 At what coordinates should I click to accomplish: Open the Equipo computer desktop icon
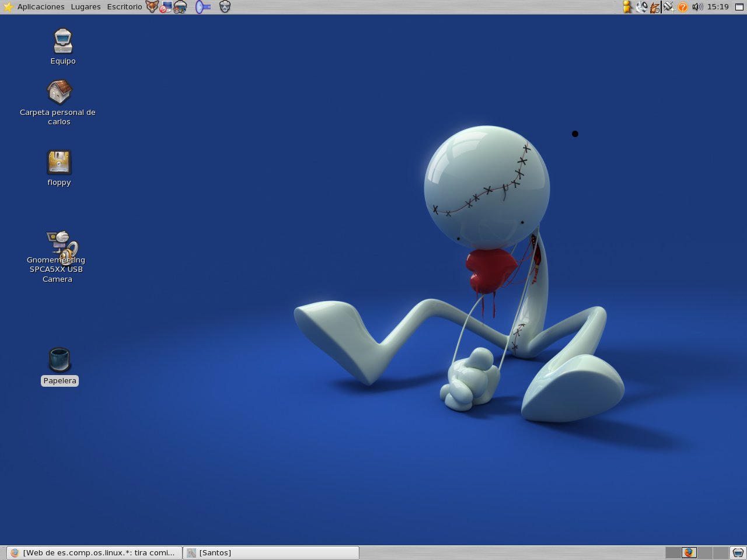(63, 47)
